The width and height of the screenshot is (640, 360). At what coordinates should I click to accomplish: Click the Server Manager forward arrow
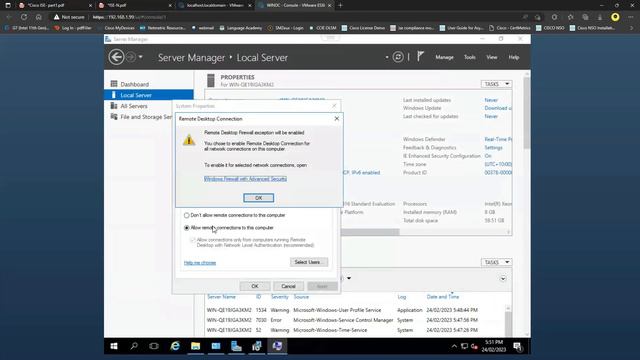[x=131, y=57]
